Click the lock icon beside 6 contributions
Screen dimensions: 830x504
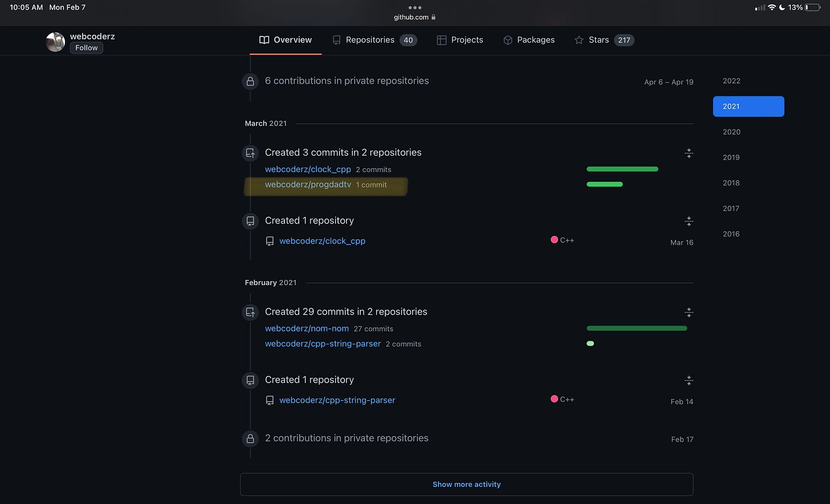(250, 82)
